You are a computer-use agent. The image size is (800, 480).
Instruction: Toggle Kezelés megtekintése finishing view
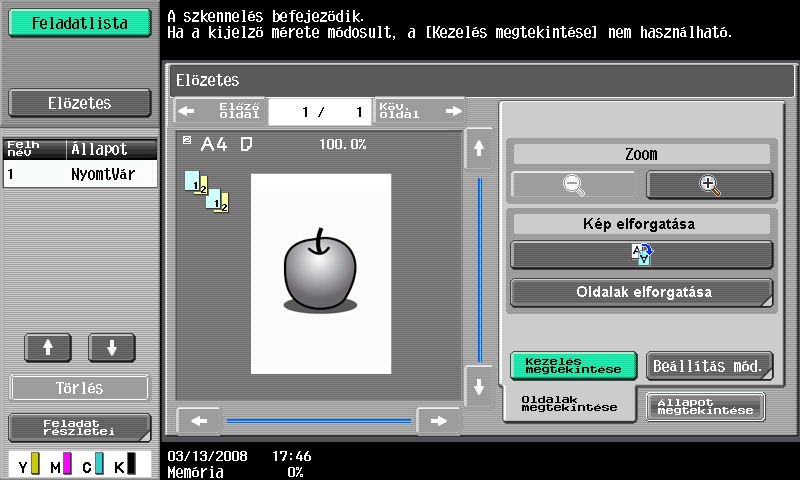(x=573, y=365)
